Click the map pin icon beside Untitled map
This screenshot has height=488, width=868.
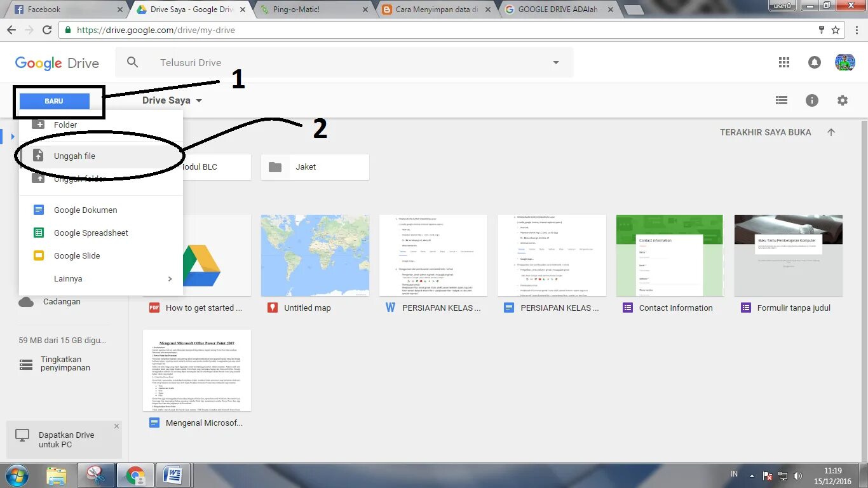tap(273, 308)
